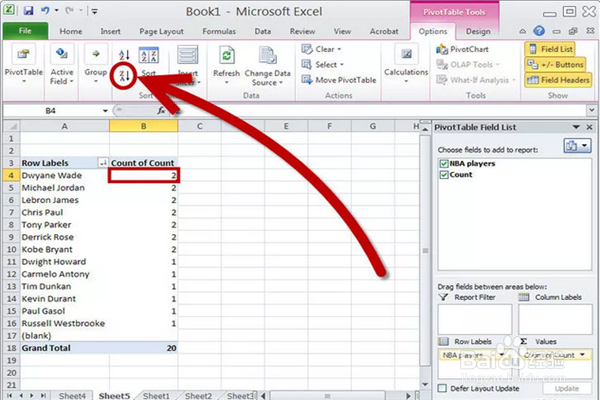The width and height of the screenshot is (600, 400).
Task: Click Change Data Source
Action: [x=267, y=65]
